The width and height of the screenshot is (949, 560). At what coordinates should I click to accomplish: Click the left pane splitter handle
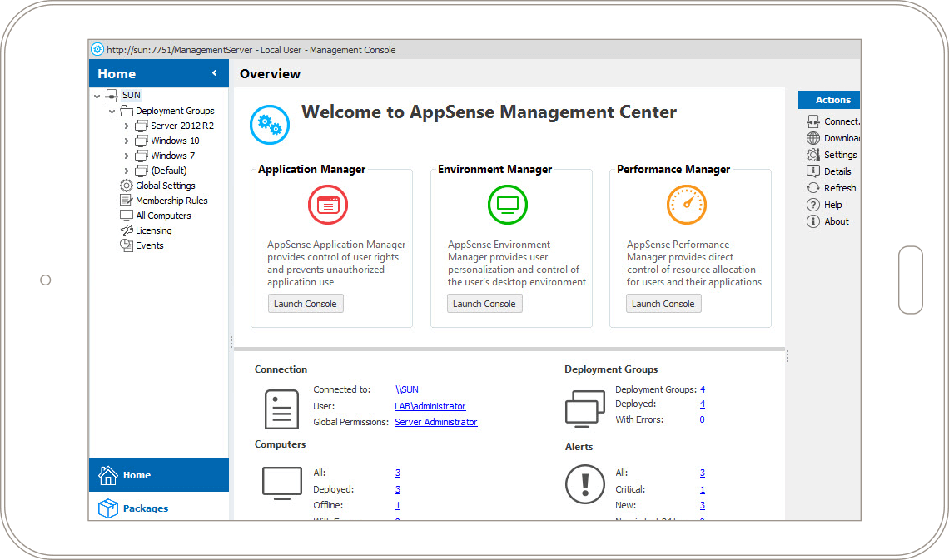coord(231,342)
